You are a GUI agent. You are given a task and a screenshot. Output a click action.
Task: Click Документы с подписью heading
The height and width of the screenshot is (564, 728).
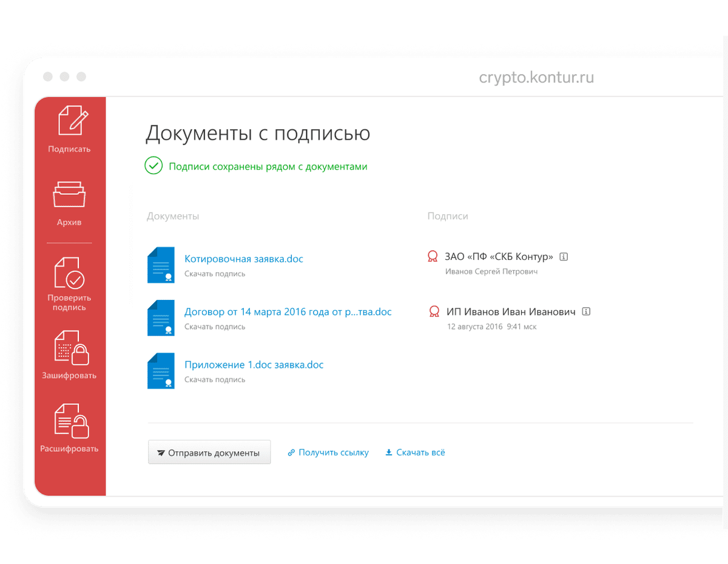(258, 134)
